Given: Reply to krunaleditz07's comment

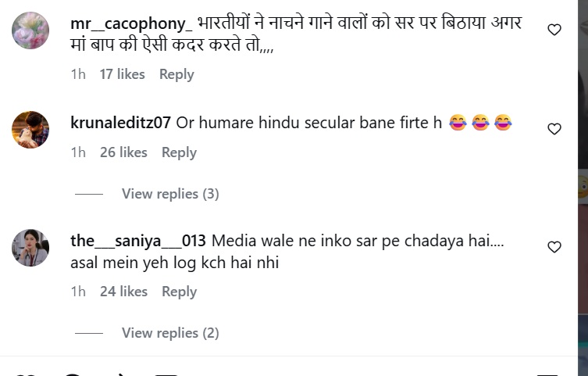Looking at the screenshot, I should tap(179, 152).
